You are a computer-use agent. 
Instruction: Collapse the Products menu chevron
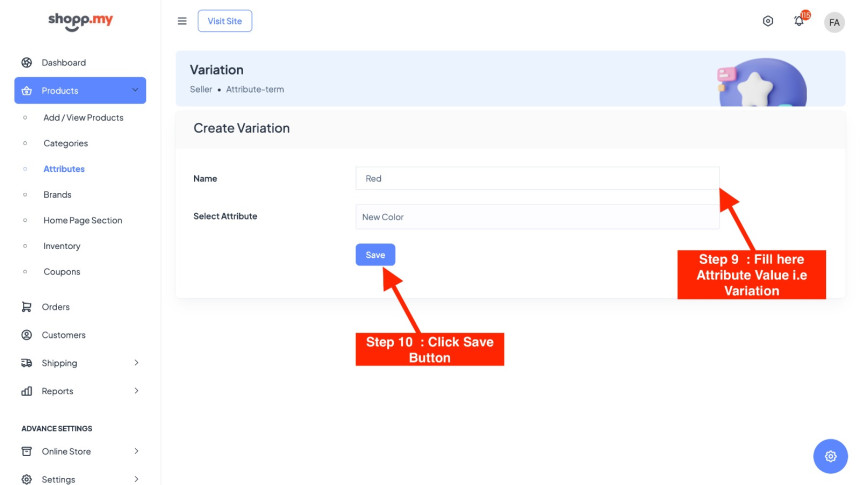click(135, 91)
